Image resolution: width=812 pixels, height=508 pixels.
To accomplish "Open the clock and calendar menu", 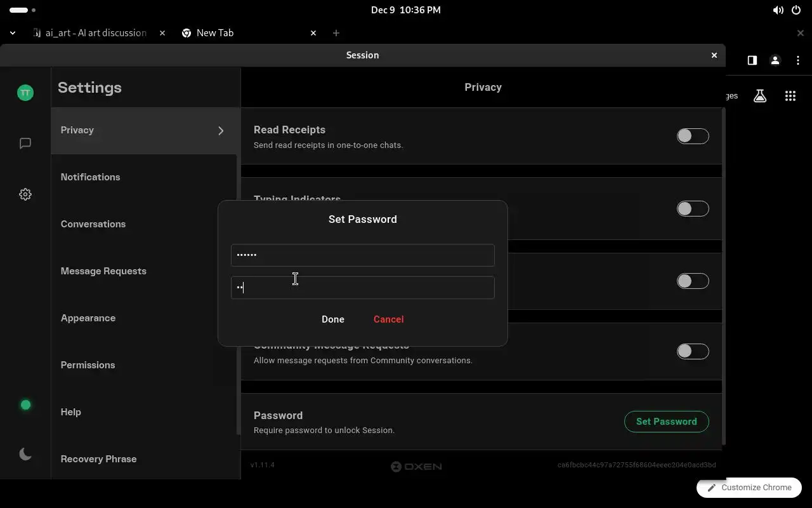I will (406, 10).
